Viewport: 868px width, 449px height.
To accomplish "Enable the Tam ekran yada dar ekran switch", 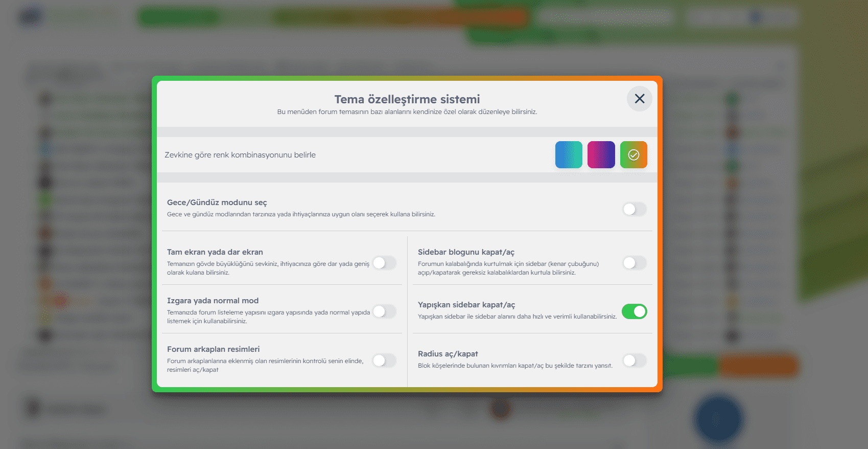I will (384, 263).
